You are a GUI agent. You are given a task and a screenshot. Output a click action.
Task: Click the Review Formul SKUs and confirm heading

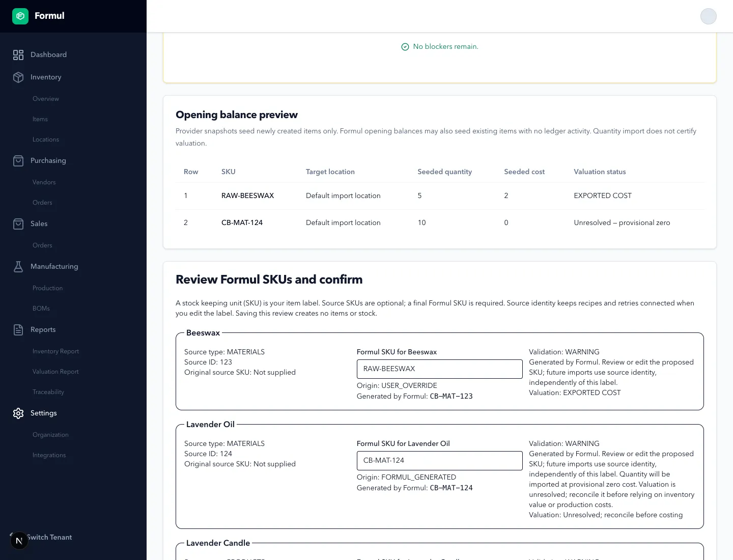point(269,279)
